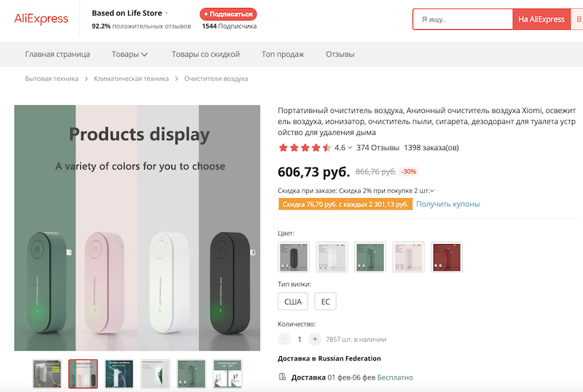Click the search input field
The width and height of the screenshot is (583, 392).
[462, 19]
